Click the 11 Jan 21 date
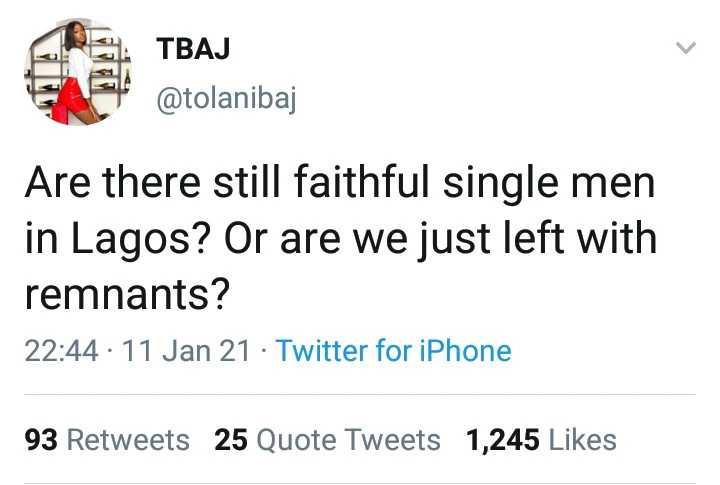This screenshot has height=485, width=720. 185,351
